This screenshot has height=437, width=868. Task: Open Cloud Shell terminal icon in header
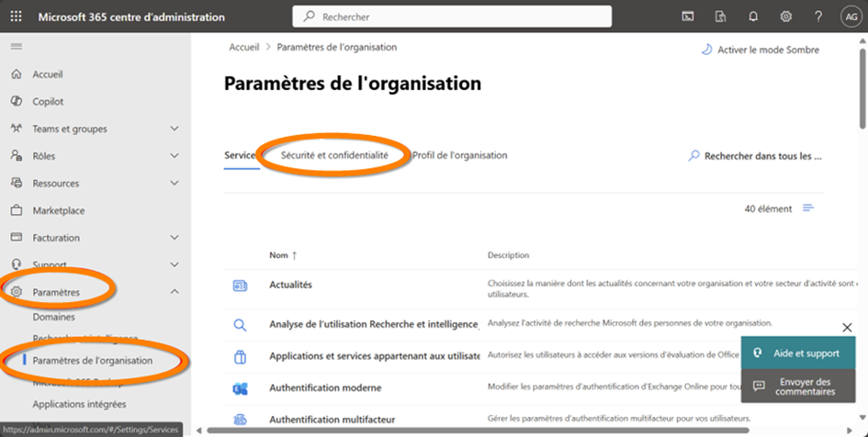[x=687, y=17]
